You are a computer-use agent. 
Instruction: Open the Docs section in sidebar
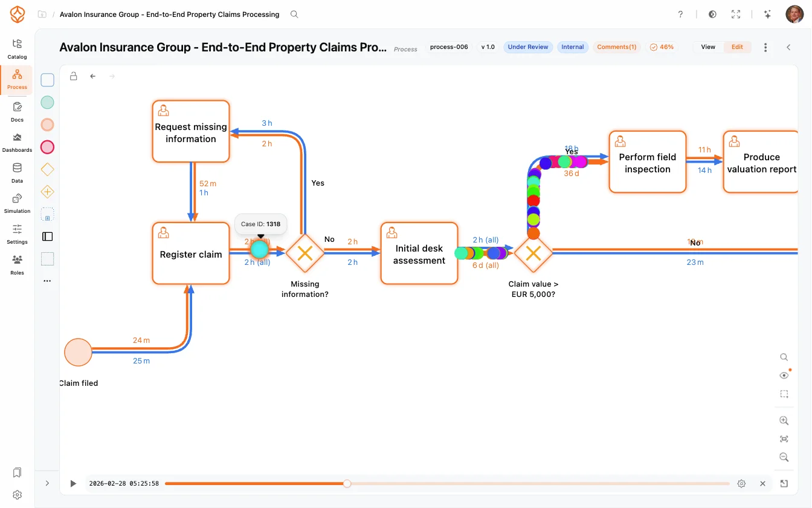coord(17,112)
